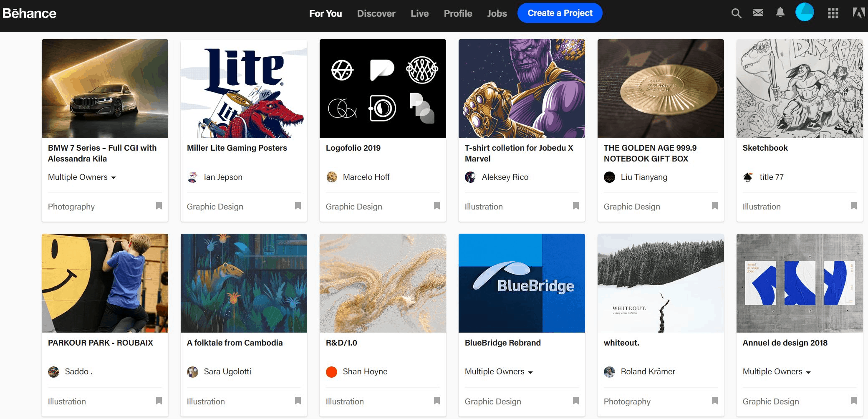Bookmark T-shirt colletion for Jobedu project
The height and width of the screenshot is (419, 868).
[x=576, y=206]
